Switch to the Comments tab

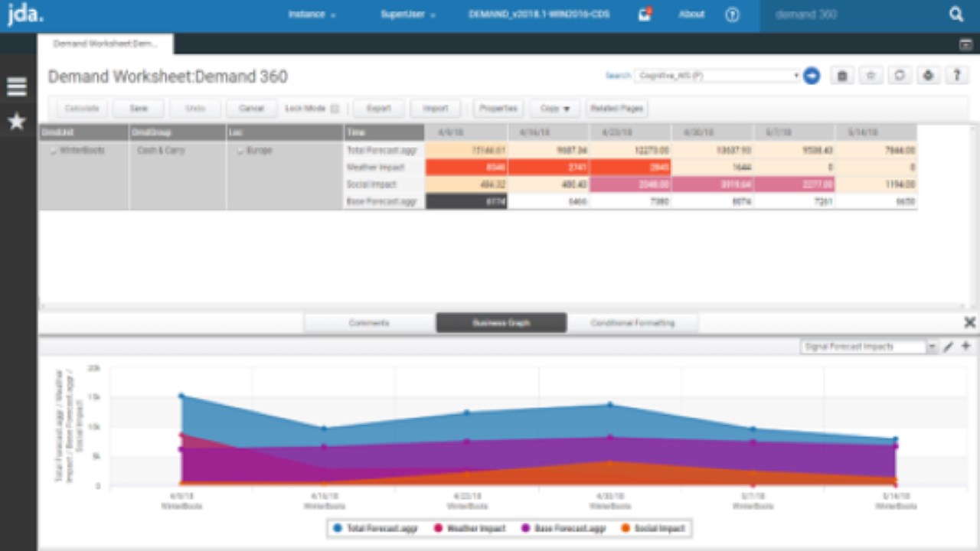pos(369,323)
